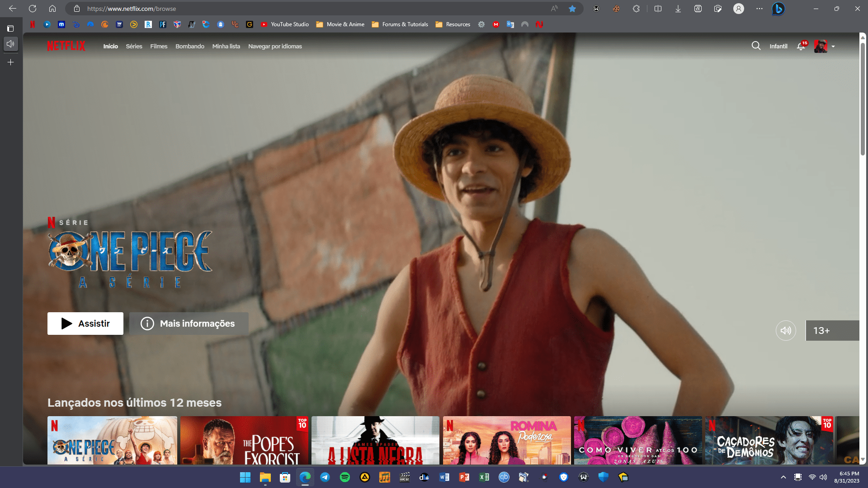Open Movie & Anime bookmarks folder
Viewport: 868px width, 488px height.
[340, 24]
